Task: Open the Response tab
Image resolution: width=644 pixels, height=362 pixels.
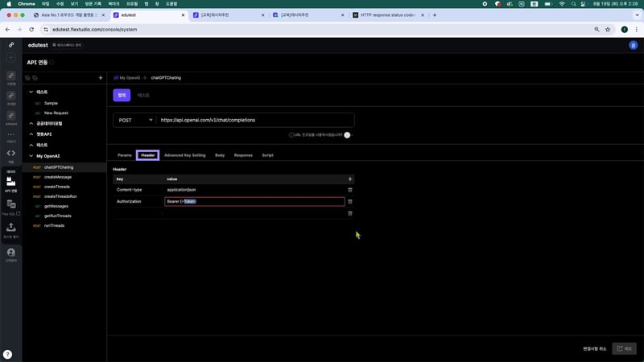Action: pos(243,154)
